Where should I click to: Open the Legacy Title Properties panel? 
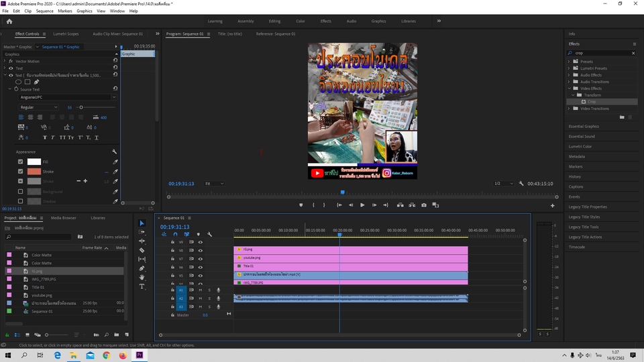[x=588, y=207]
